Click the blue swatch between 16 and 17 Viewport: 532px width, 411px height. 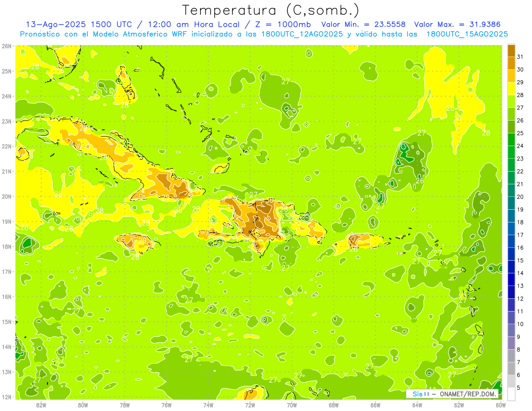(511, 241)
